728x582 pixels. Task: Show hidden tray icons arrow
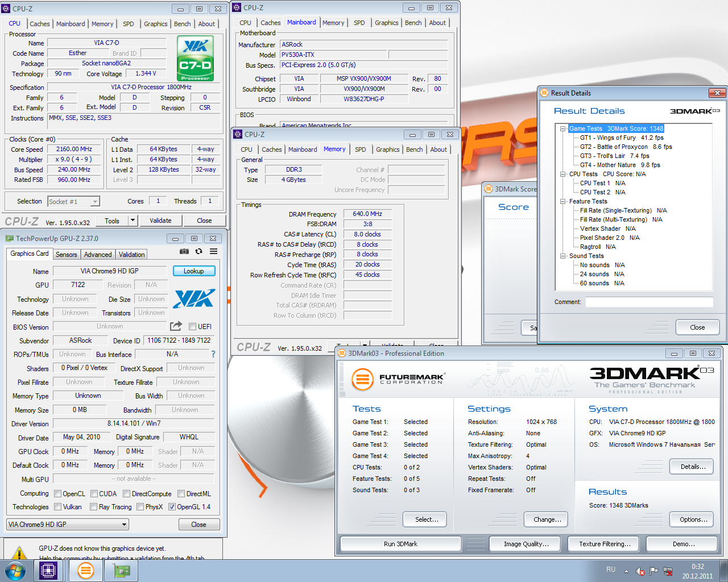pyautogui.click(x=626, y=571)
